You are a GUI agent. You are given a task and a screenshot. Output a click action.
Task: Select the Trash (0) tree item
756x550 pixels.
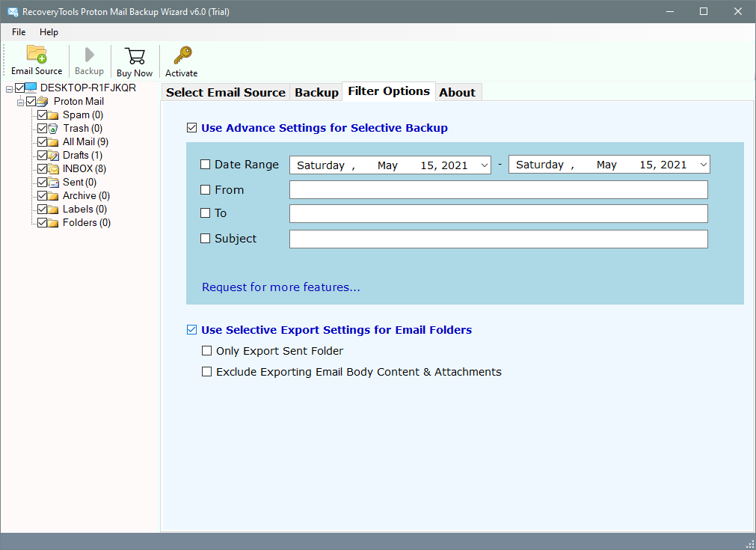tap(82, 129)
